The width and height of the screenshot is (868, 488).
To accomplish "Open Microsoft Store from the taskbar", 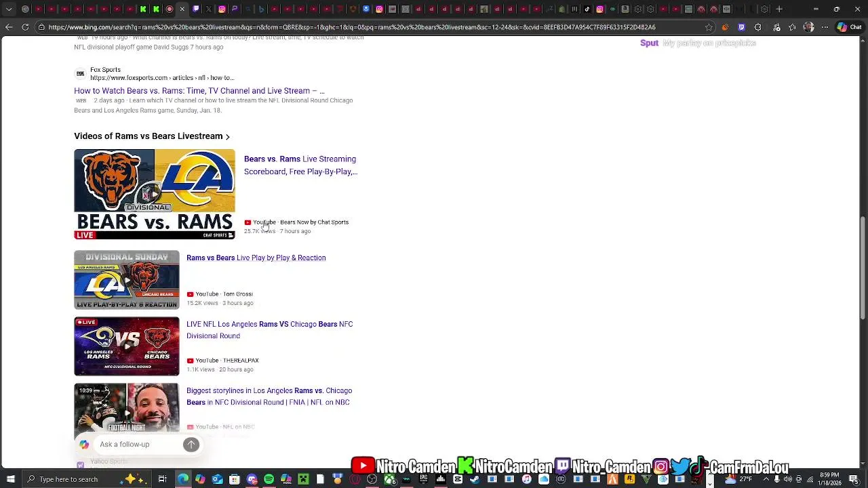I will tap(235, 479).
